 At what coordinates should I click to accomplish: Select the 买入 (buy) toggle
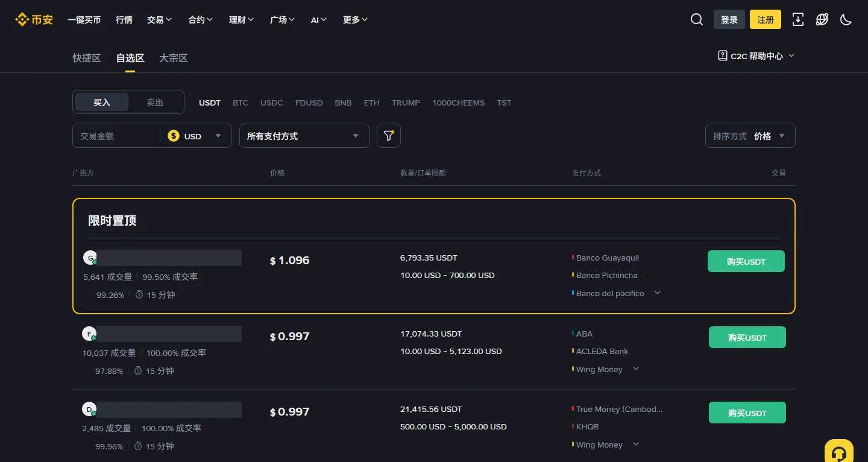coord(102,103)
